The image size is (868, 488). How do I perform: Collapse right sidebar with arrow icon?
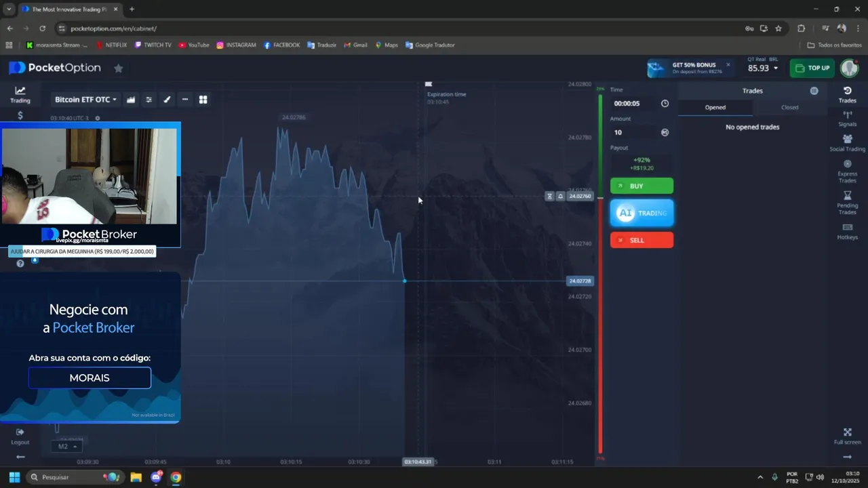click(x=848, y=457)
